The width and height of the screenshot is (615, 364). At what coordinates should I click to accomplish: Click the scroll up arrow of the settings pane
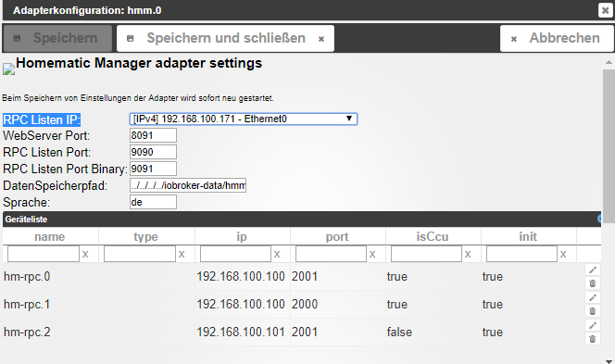pyautogui.click(x=609, y=63)
